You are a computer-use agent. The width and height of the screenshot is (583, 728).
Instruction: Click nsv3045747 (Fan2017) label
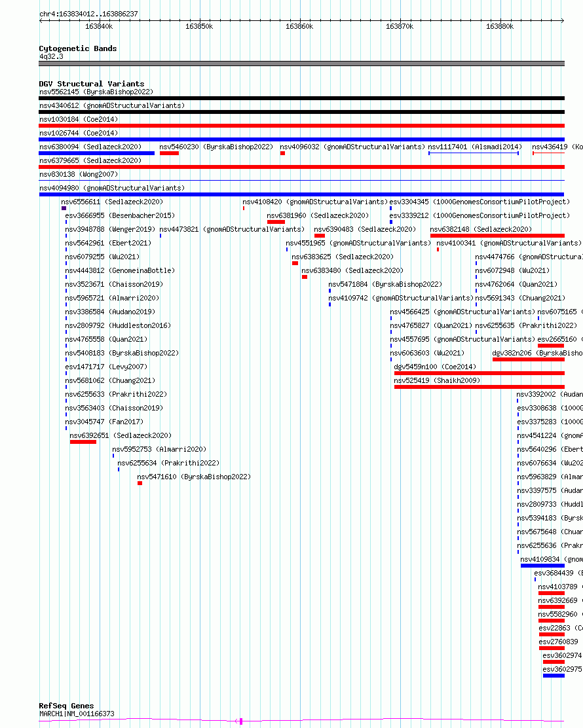point(104,422)
